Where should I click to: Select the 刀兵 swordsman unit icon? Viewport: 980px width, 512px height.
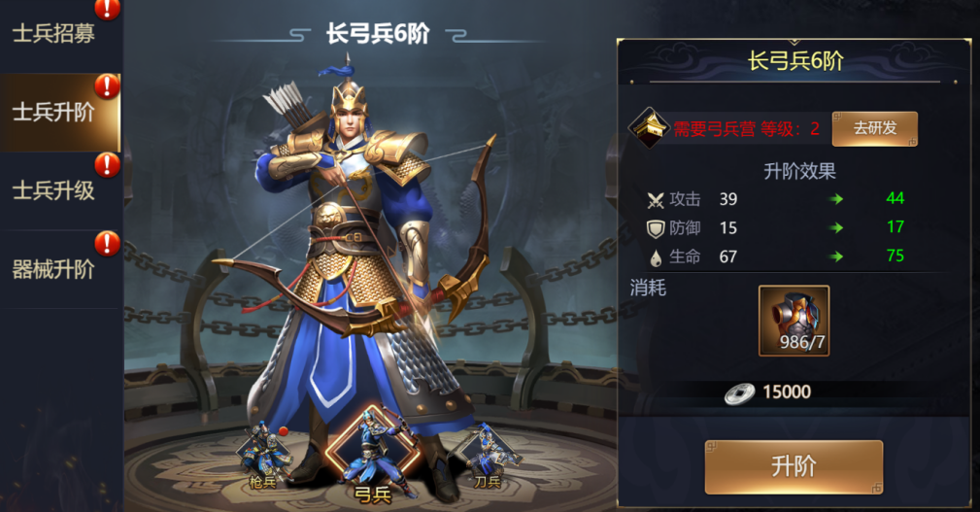pyautogui.click(x=488, y=457)
